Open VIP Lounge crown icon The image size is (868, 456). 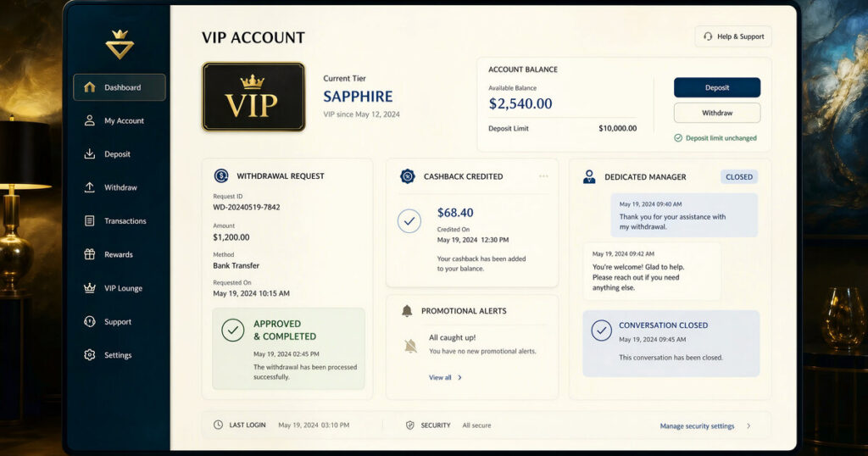[90, 288]
